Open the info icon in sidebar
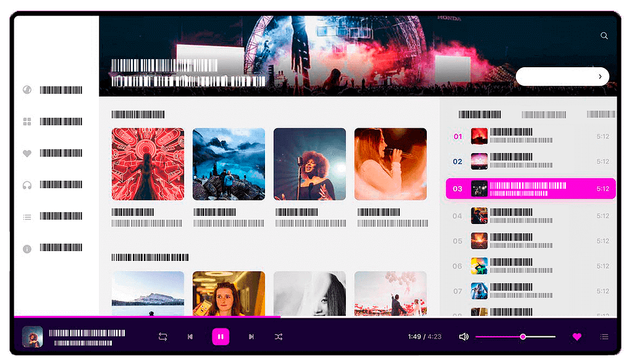632x364 pixels. pyautogui.click(x=27, y=249)
